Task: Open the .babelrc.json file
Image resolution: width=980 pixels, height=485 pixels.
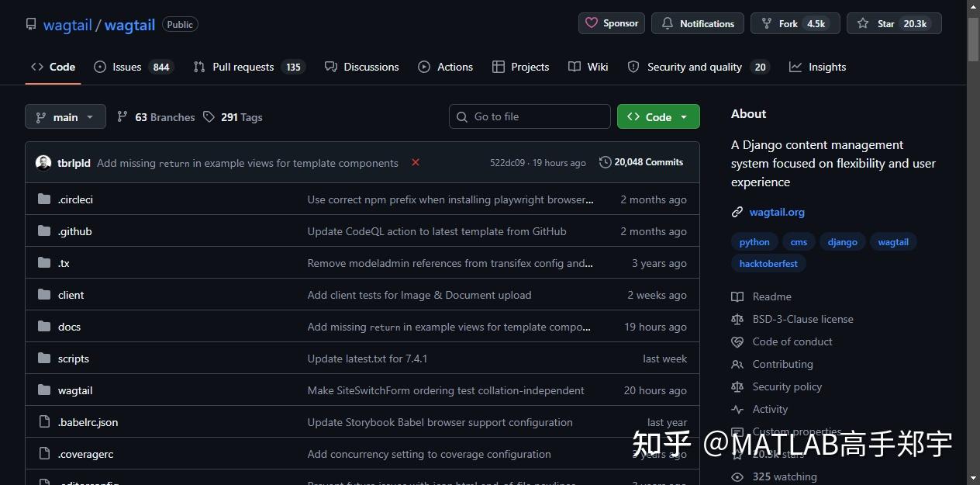Action: (88, 422)
